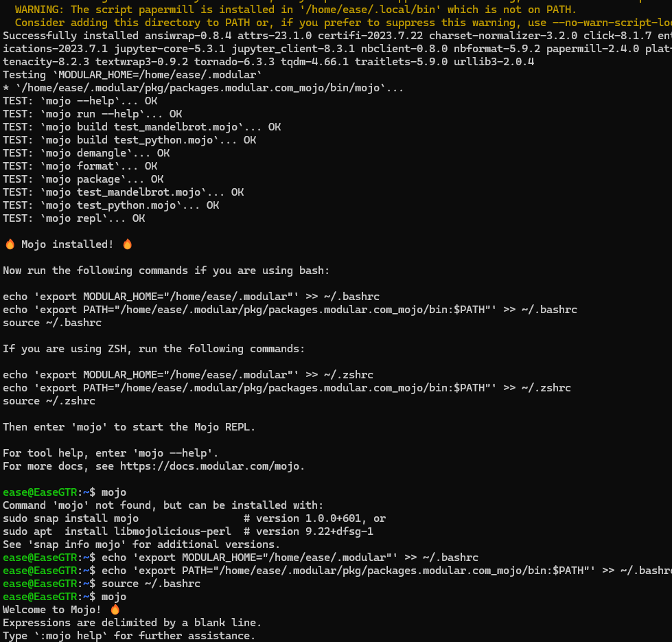This screenshot has width=672, height=642.
Task: Select the "mojo build test_mandelbrot.mojo" test line
Action: tap(141, 127)
